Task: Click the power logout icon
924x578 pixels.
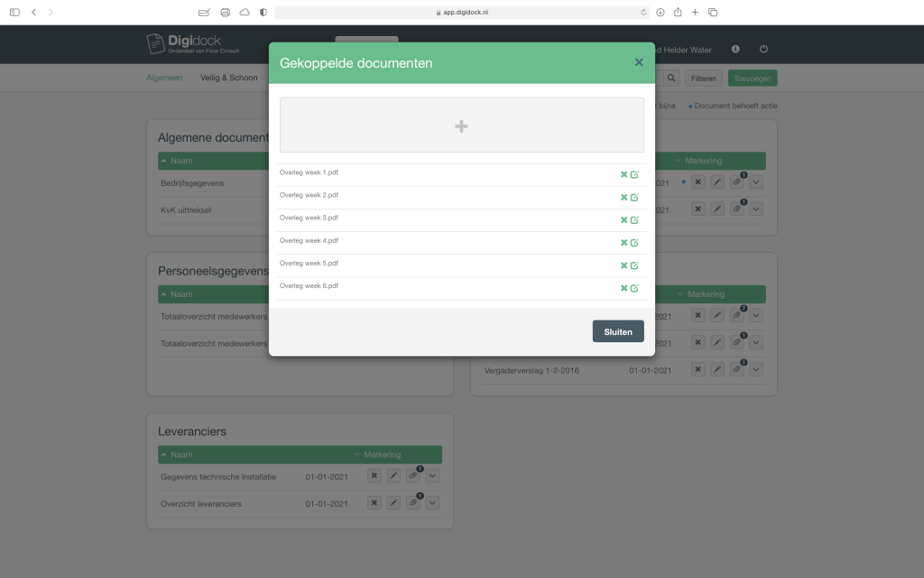Action: (x=763, y=50)
